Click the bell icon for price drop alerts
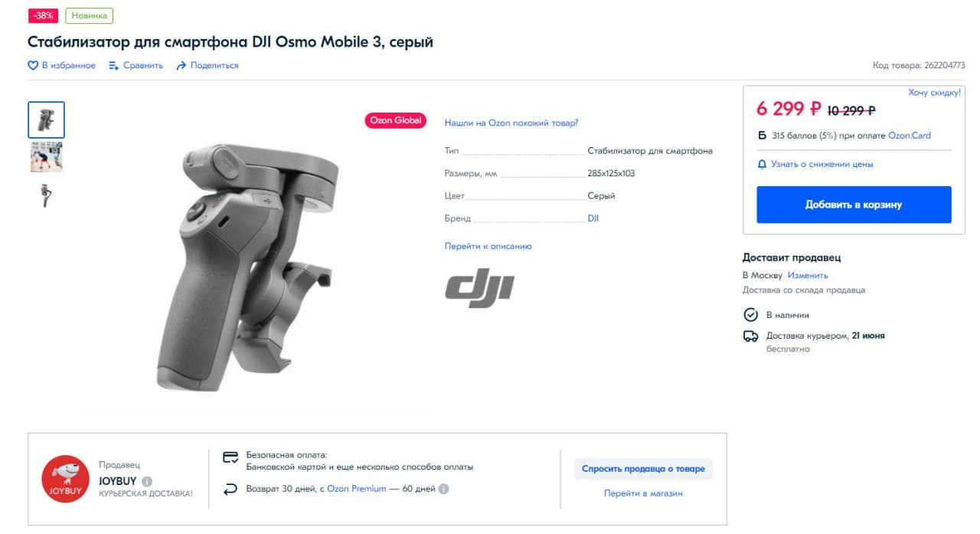980x534 pixels. coord(762,164)
